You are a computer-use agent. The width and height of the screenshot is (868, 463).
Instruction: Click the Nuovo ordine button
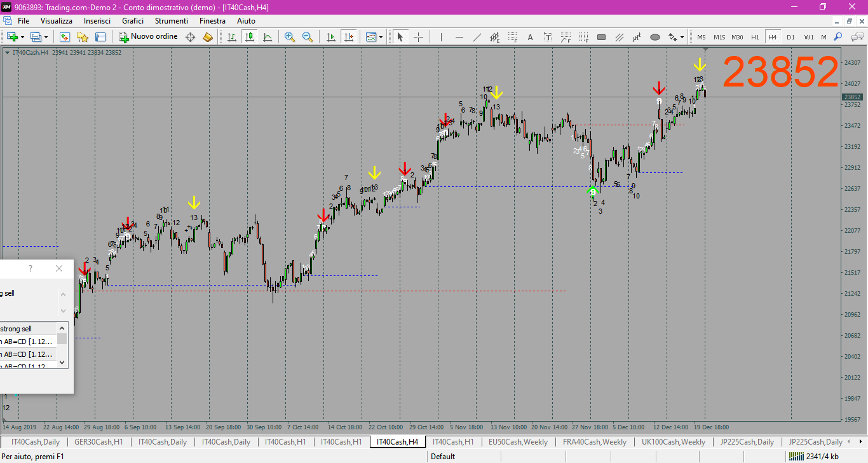coord(149,37)
